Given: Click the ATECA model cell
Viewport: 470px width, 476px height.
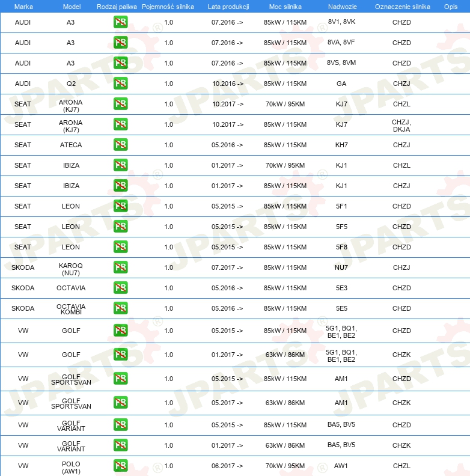Looking at the screenshot, I should (x=71, y=145).
